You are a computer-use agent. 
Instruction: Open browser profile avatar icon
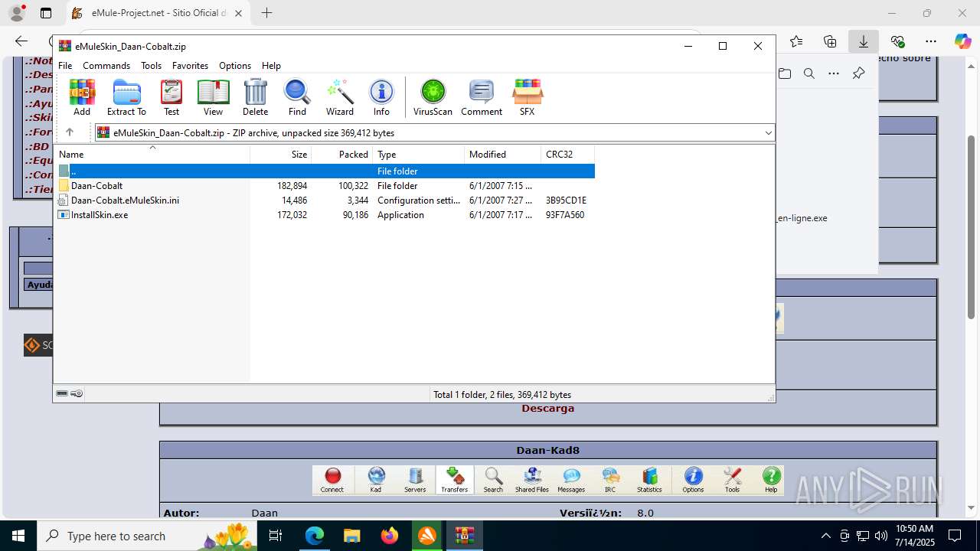[17, 13]
